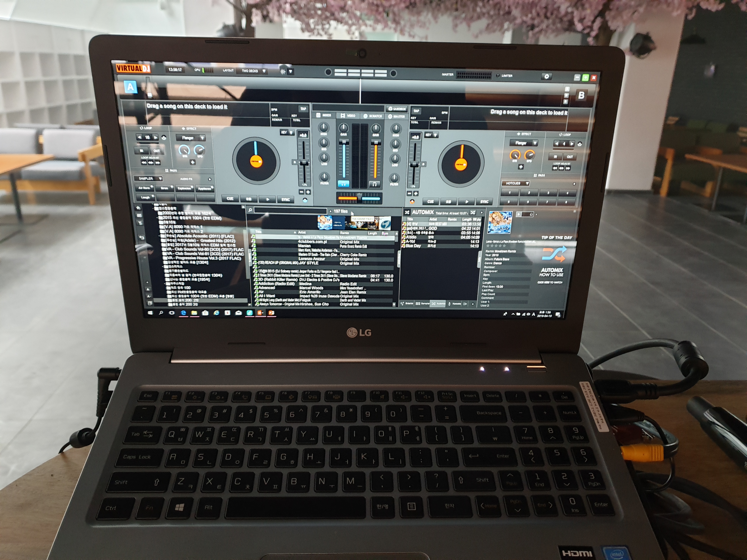
Task: Toggle deck A loop auto-loop button
Action: pos(164,138)
